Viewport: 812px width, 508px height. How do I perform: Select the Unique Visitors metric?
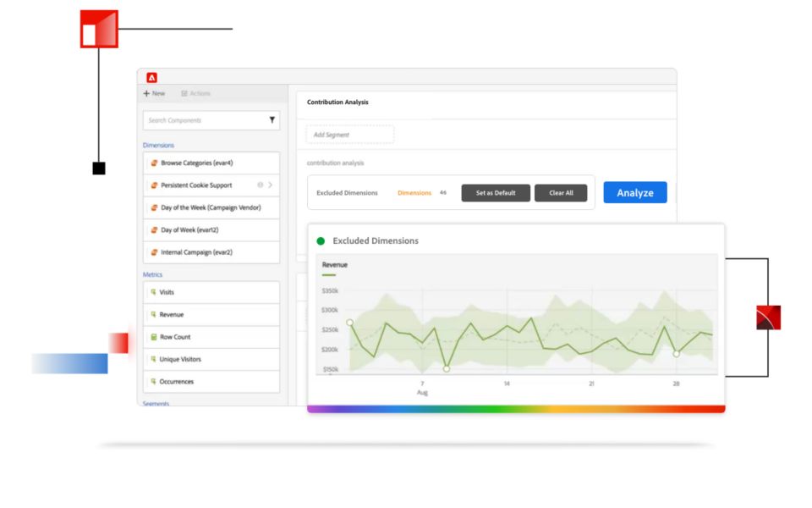[211, 359]
